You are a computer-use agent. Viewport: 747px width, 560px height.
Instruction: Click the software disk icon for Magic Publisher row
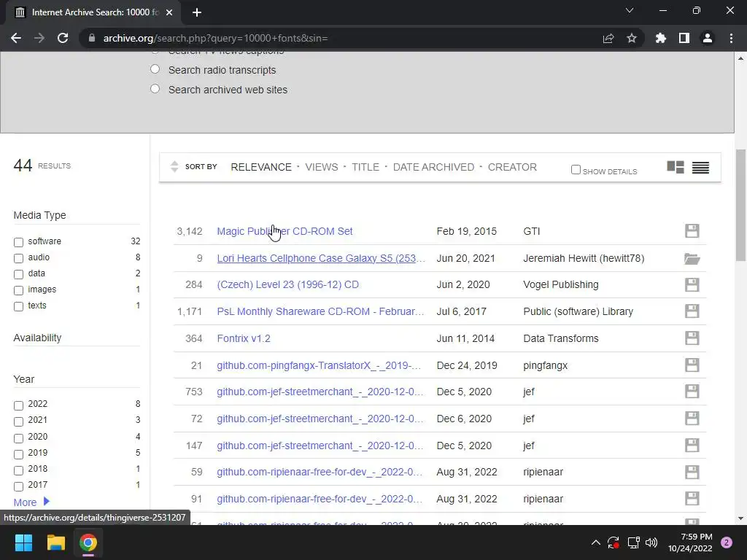pos(692,231)
